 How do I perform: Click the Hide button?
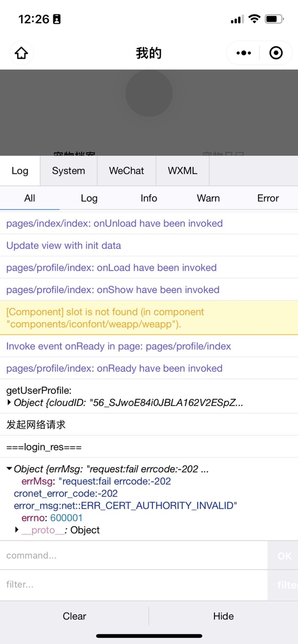pyautogui.click(x=223, y=616)
